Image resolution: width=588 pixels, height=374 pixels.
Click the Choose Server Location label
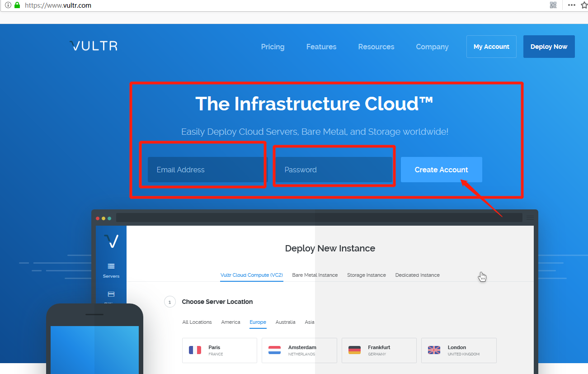pos(217,302)
